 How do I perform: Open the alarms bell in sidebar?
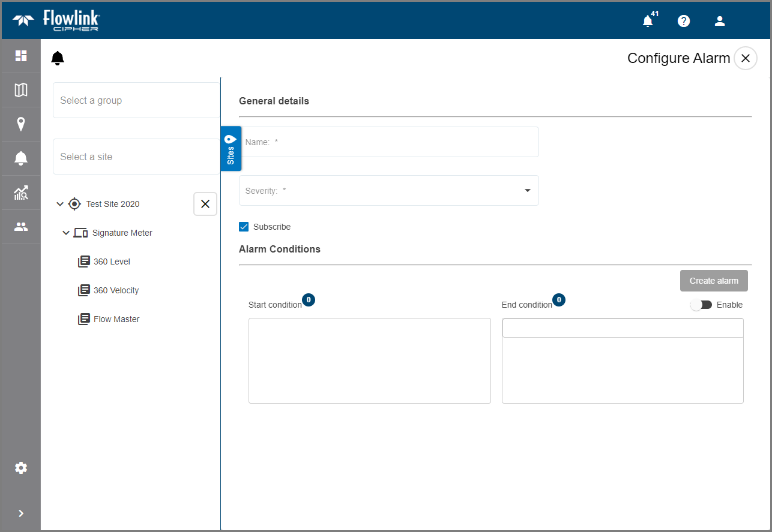tap(21, 158)
